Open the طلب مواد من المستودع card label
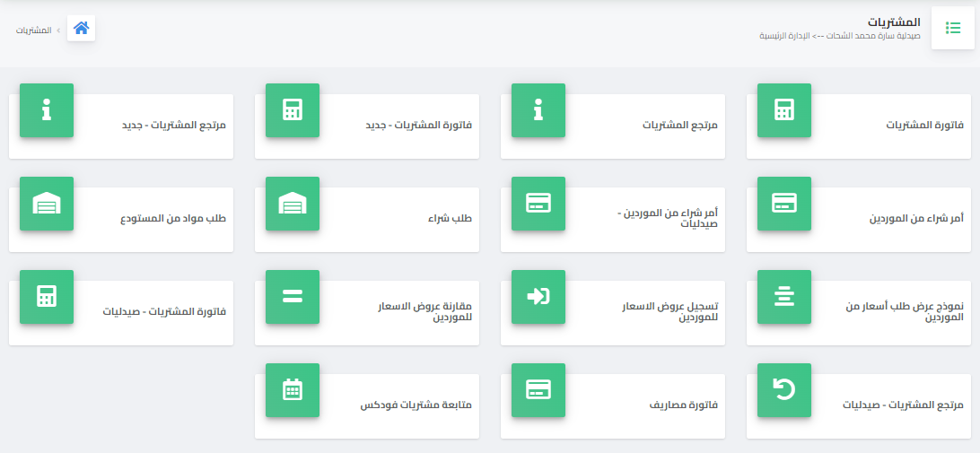 173,218
